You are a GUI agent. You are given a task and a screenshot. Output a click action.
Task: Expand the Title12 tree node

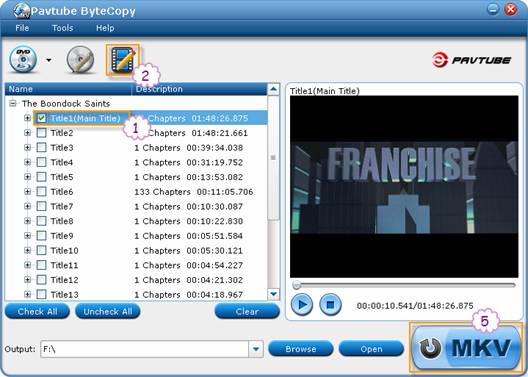(27, 280)
